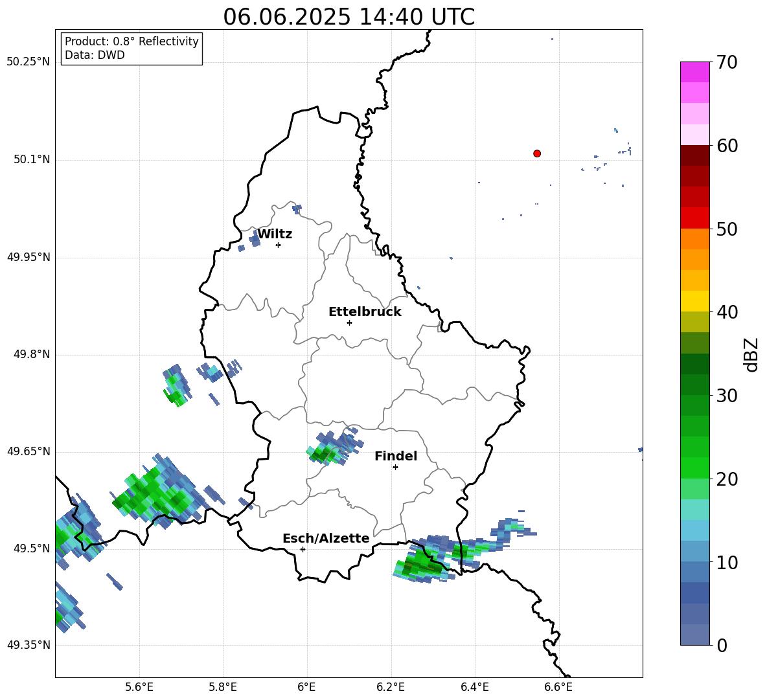Pick the dark red colorbar segment below 60

[x=694, y=155]
